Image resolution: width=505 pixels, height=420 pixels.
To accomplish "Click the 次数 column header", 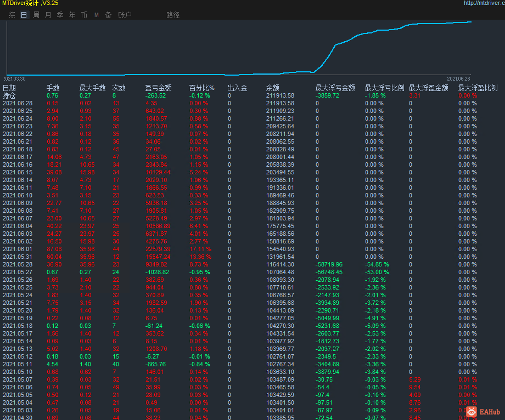I will pos(119,88).
